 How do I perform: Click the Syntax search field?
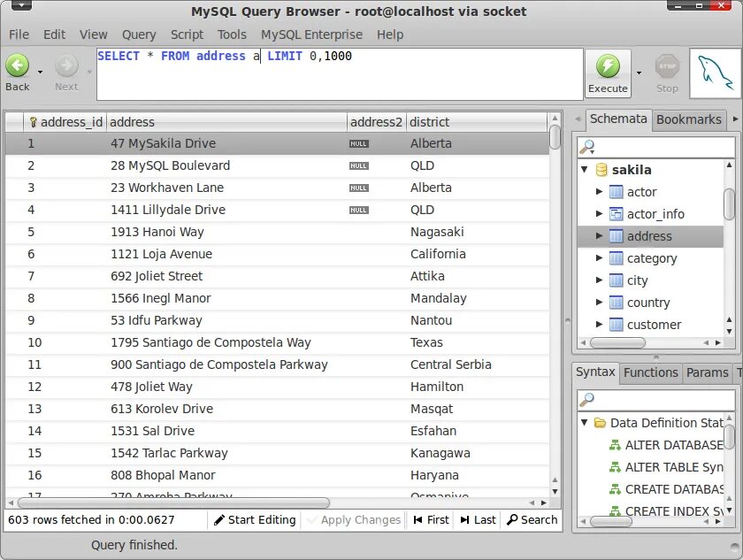(x=655, y=400)
